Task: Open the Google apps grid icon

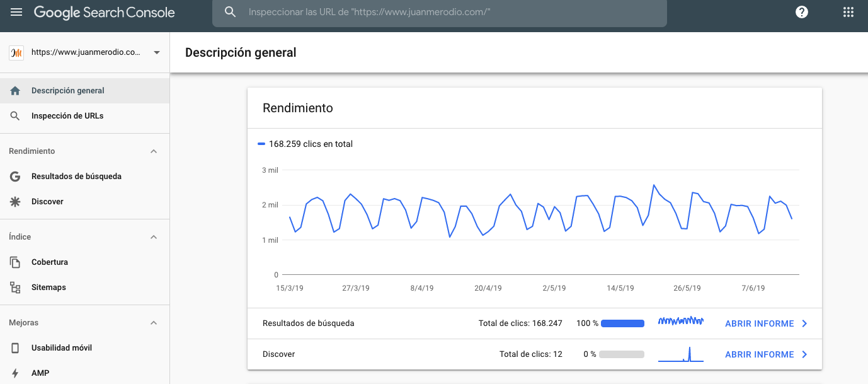Action: click(x=848, y=12)
